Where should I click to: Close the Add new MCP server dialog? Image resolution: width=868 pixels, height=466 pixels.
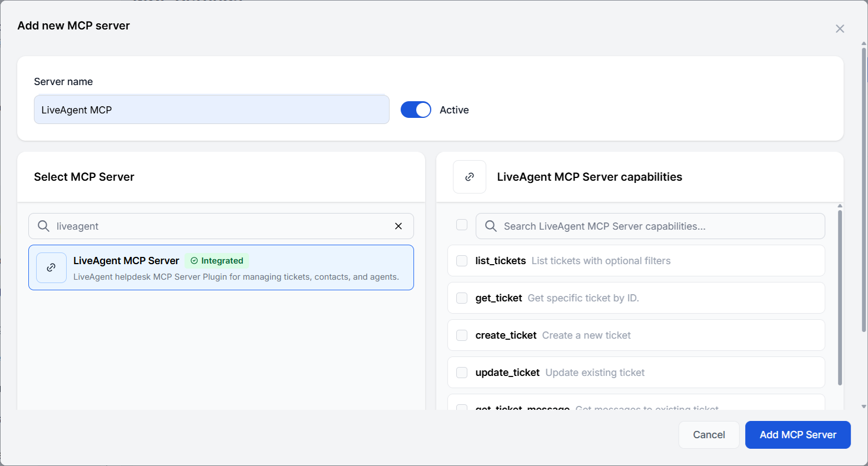coord(840,28)
